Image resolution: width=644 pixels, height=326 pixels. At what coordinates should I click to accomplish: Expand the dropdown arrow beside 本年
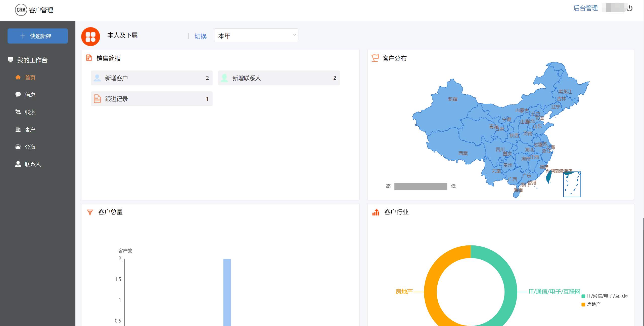point(294,35)
